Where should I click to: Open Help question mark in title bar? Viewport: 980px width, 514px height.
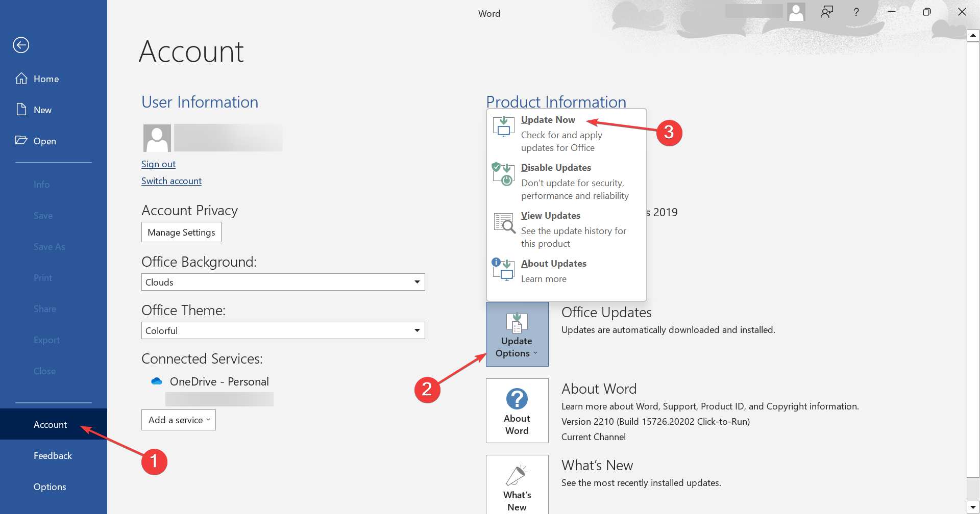[x=856, y=12]
